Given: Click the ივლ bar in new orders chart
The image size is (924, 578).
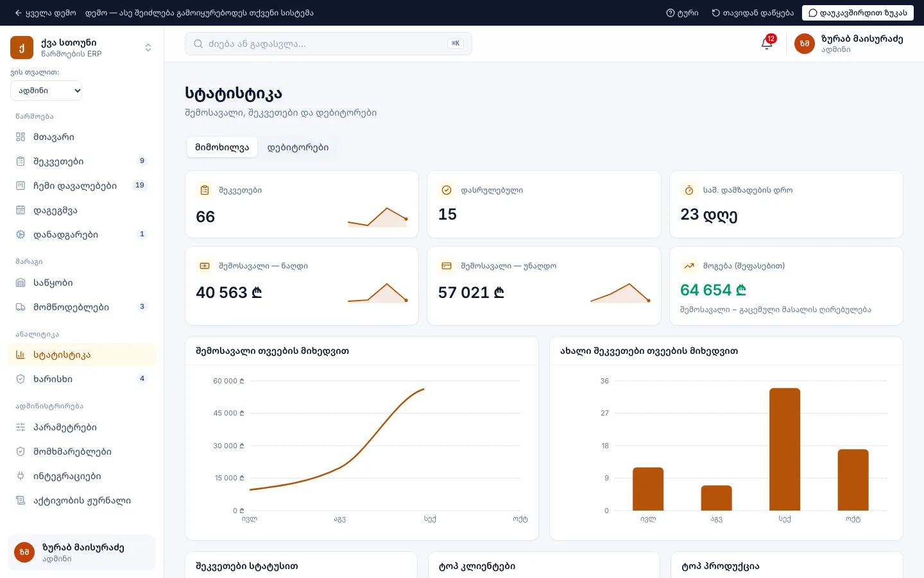Looking at the screenshot, I should 648,489.
